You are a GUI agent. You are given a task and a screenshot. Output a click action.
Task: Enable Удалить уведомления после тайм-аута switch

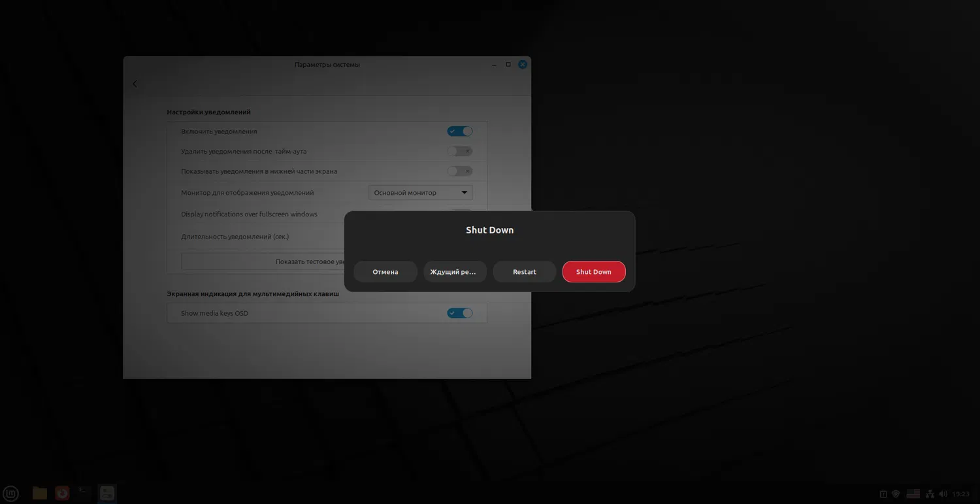(x=460, y=152)
